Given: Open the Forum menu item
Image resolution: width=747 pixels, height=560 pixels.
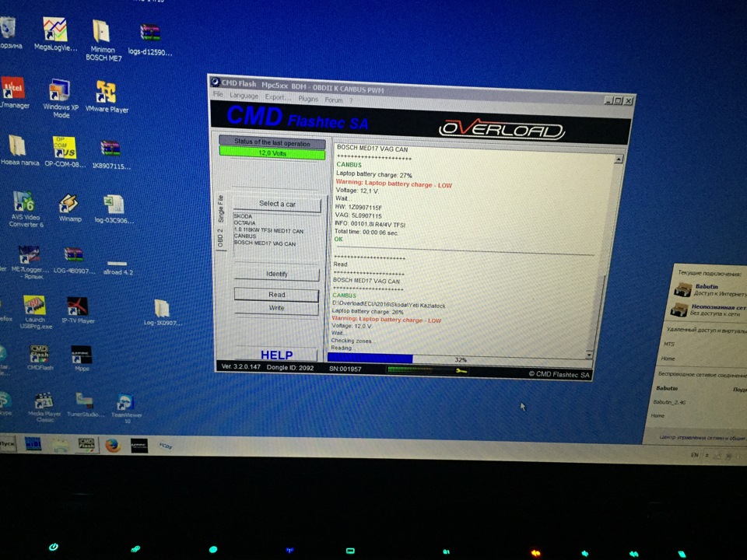Looking at the screenshot, I should coord(334,100).
